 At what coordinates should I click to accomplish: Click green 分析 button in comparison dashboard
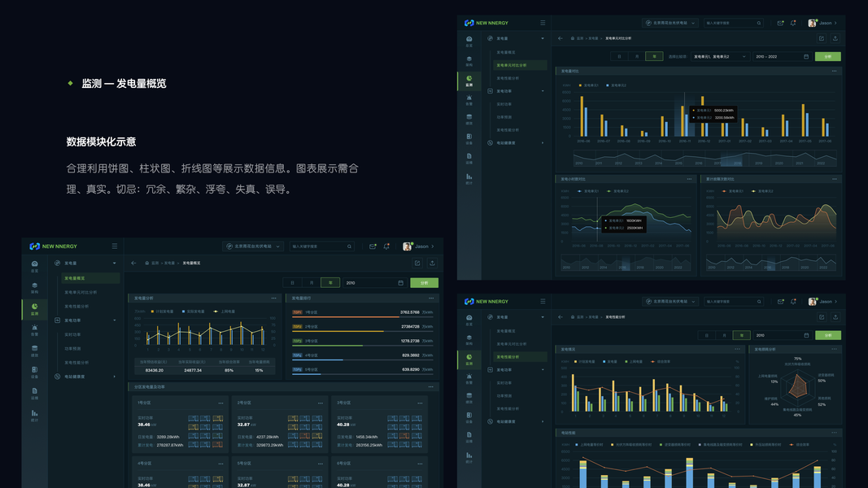(828, 56)
